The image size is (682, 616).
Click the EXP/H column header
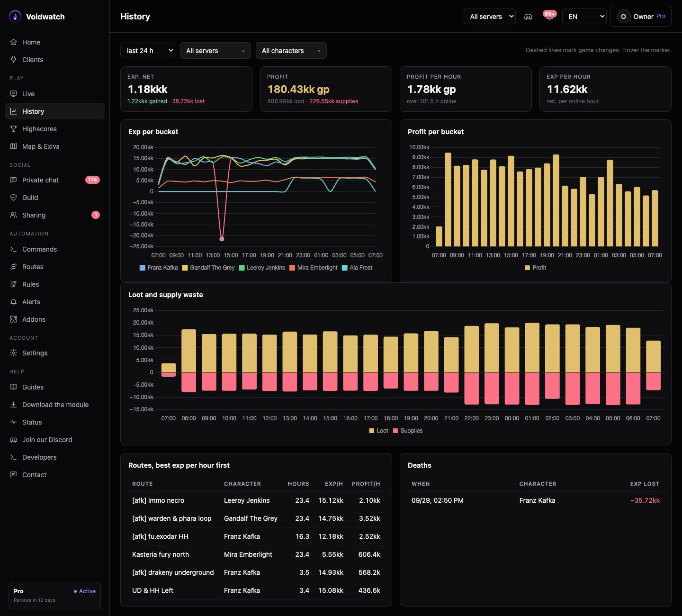[334, 484]
